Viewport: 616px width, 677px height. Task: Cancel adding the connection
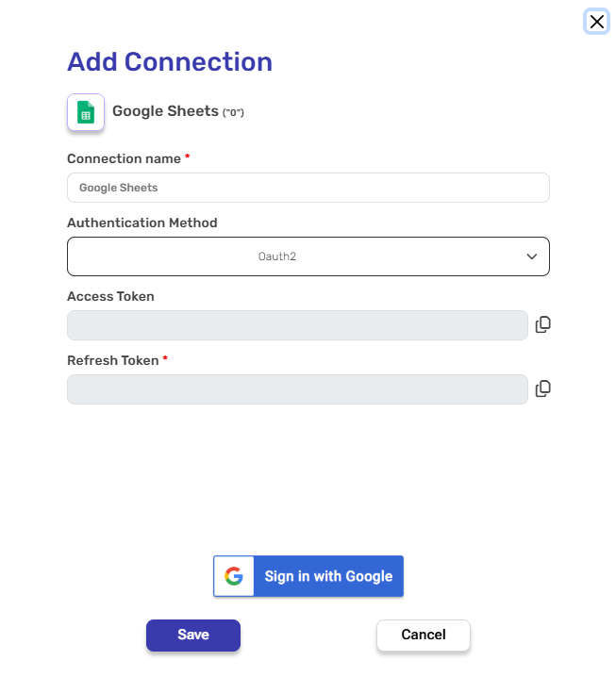pos(424,635)
